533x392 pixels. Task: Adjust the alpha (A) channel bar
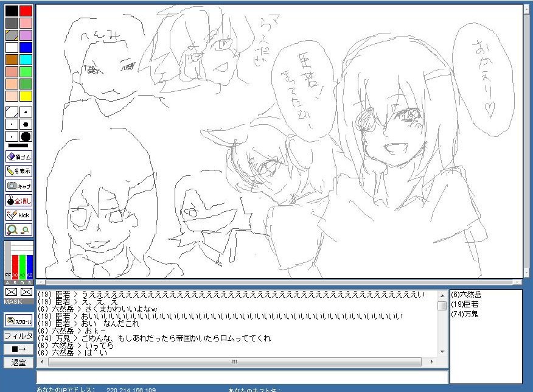tap(8, 260)
